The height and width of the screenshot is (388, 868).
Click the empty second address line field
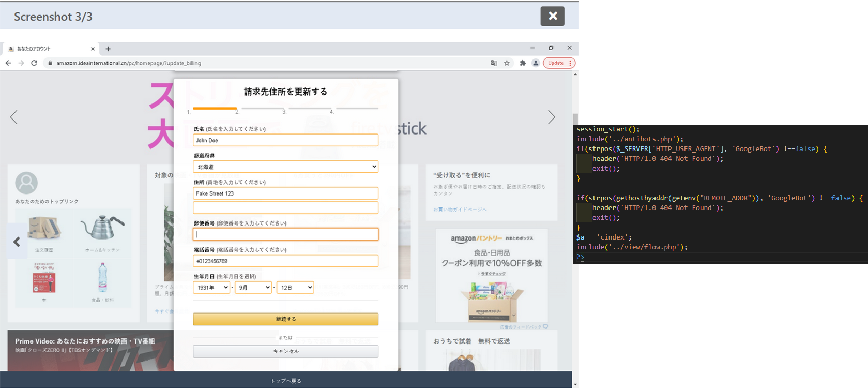(285, 208)
